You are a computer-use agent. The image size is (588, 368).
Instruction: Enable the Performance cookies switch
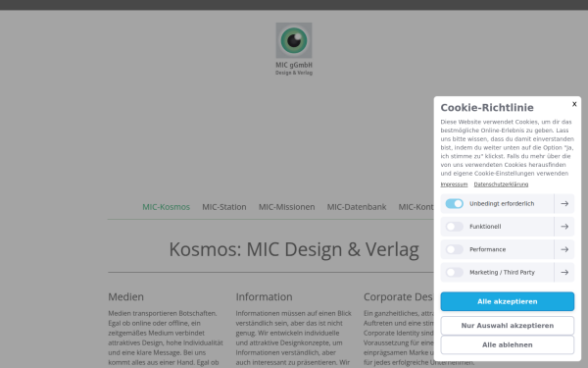tap(455, 249)
